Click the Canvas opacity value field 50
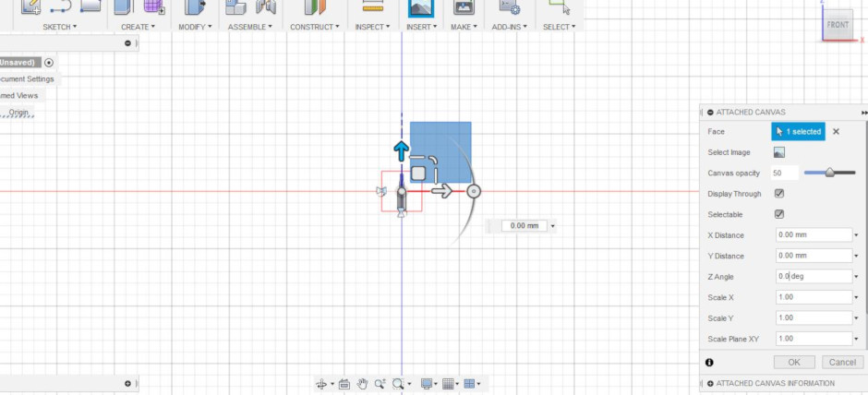This screenshot has width=868, height=395. [x=785, y=174]
